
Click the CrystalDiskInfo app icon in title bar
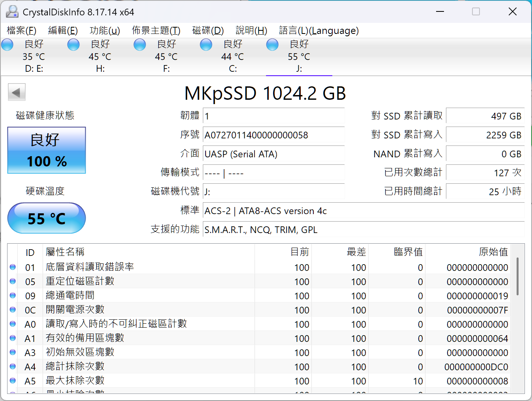click(12, 12)
